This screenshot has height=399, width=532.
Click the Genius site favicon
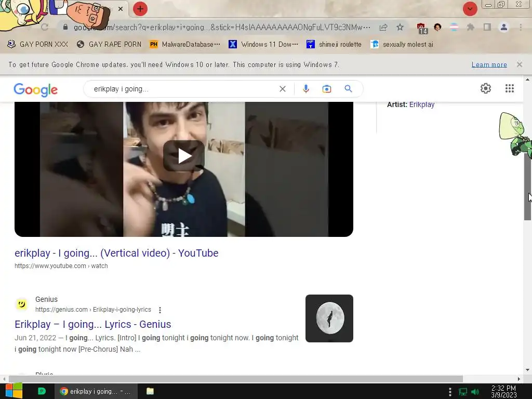click(22, 304)
